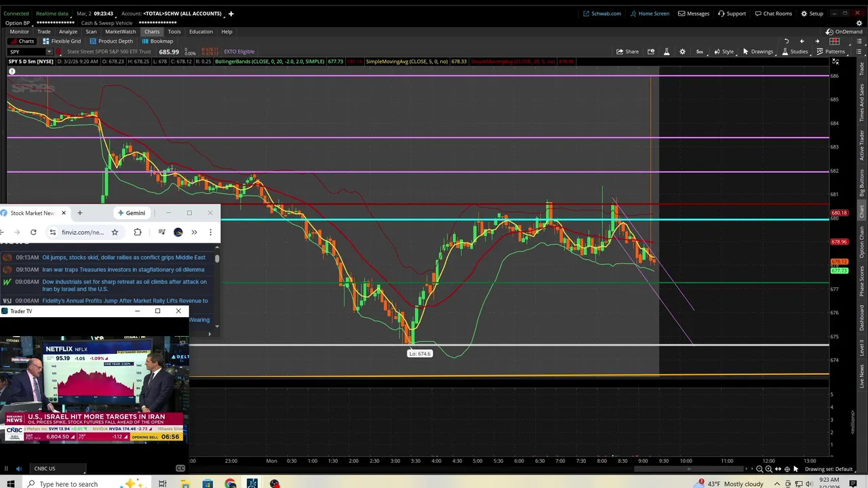This screenshot has width=868, height=488.
Task: Open the Active Trader side panel
Action: (x=862, y=144)
